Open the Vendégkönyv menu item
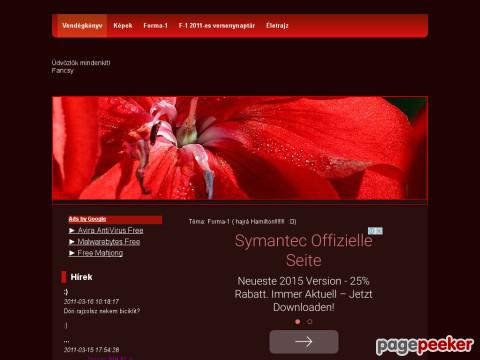This screenshot has width=480, height=360. pyautogui.click(x=82, y=26)
